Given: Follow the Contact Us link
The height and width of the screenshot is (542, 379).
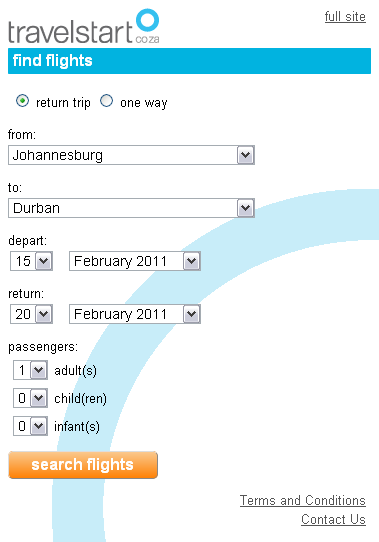Looking at the screenshot, I should click(333, 520).
